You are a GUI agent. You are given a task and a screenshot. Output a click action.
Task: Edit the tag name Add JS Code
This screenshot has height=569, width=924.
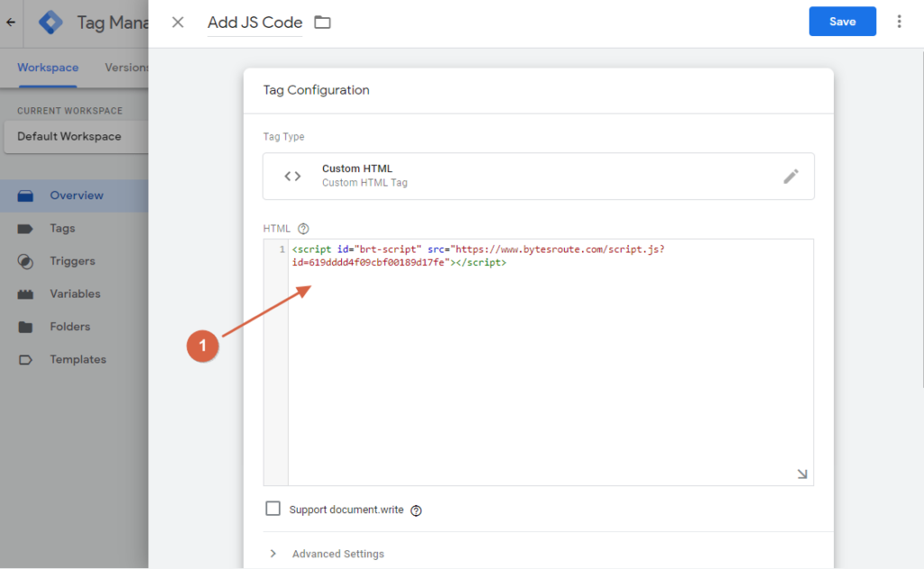click(254, 23)
